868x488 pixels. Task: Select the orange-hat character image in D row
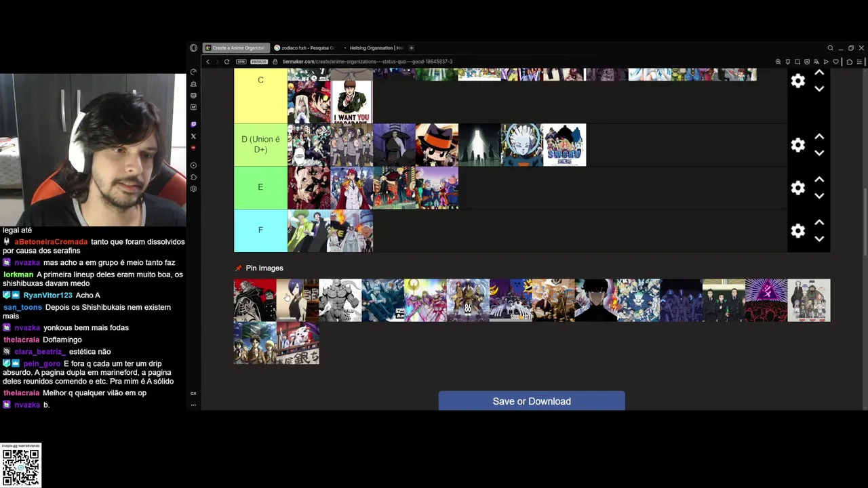[437, 144]
